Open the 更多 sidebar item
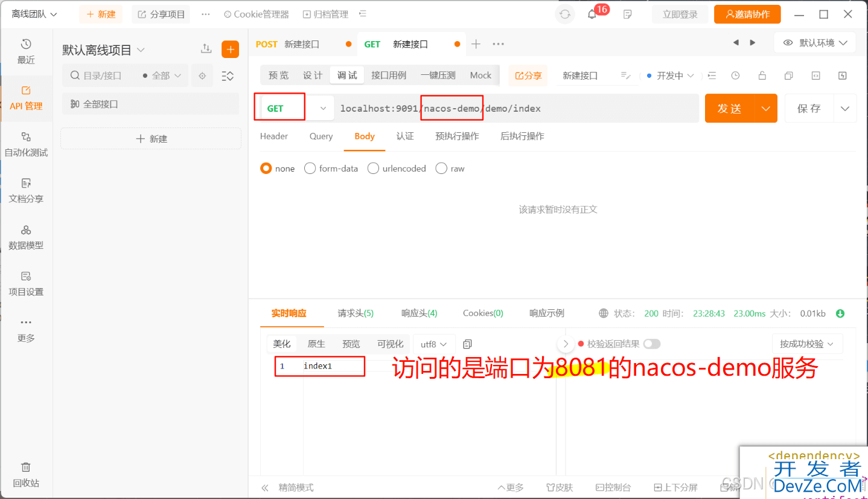Viewport: 868px width, 499px height. [26, 330]
